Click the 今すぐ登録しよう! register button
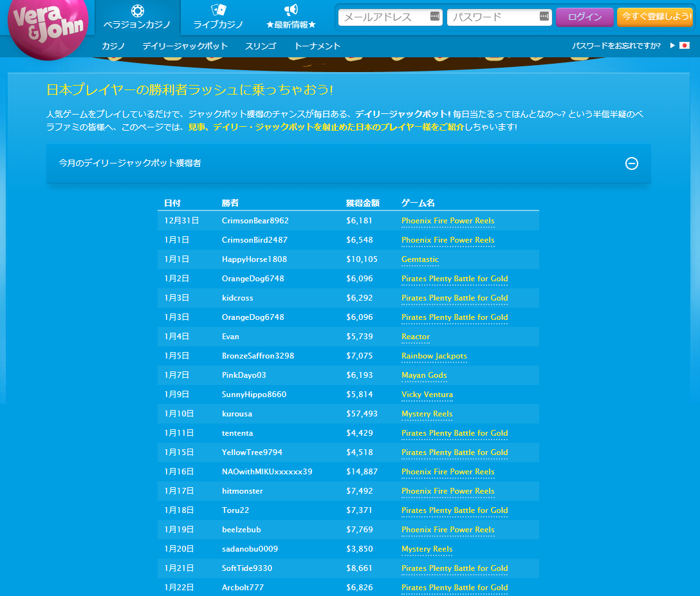 (x=655, y=17)
